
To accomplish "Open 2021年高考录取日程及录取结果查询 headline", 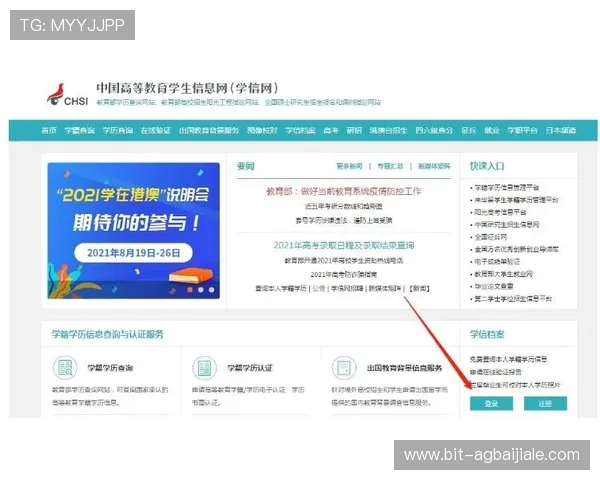I will pyautogui.click(x=344, y=245).
